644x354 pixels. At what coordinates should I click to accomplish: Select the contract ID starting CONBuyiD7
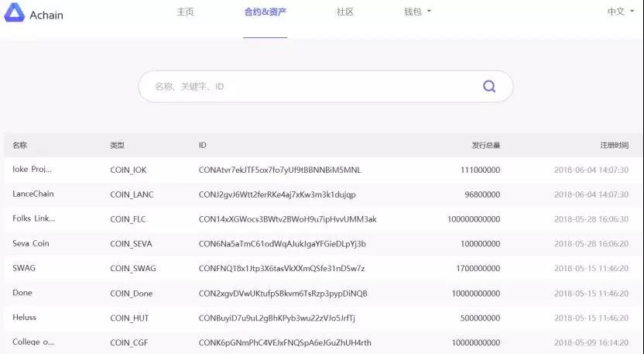click(277, 318)
